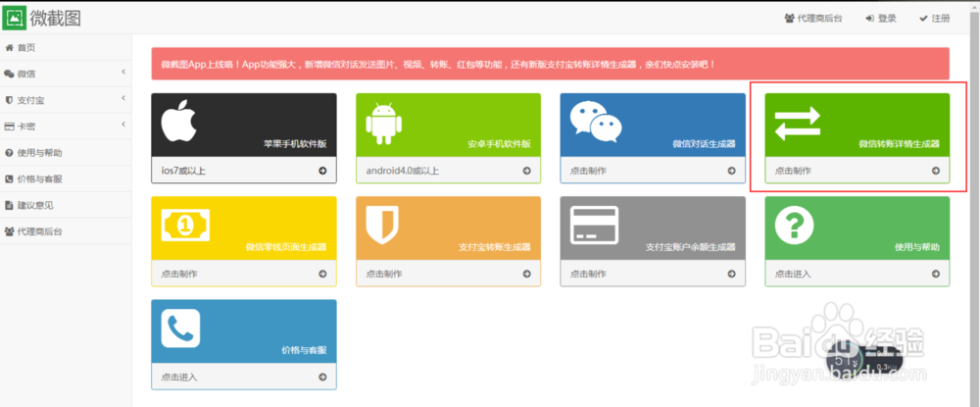The height and width of the screenshot is (407, 980).
Task: Click card icon beside 卡密 in sidebar
Action: click(x=9, y=127)
